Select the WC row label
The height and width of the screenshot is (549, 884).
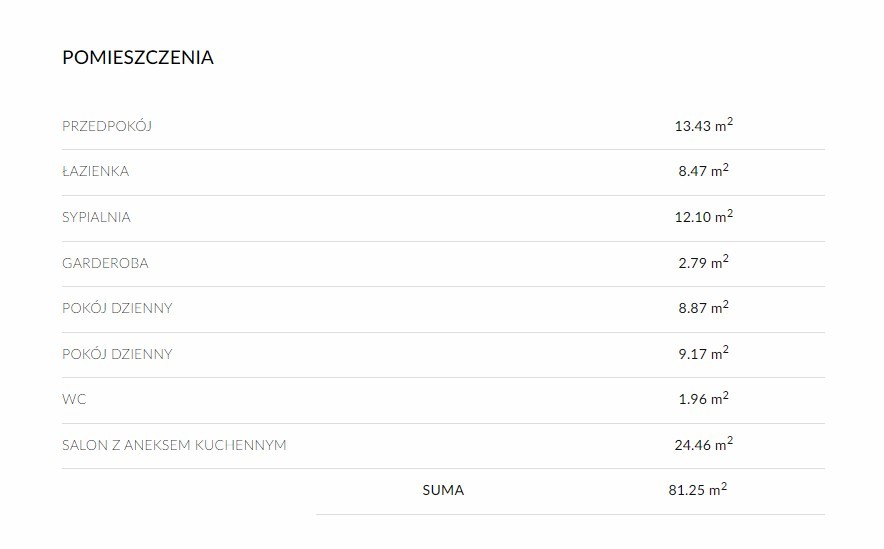pos(74,400)
